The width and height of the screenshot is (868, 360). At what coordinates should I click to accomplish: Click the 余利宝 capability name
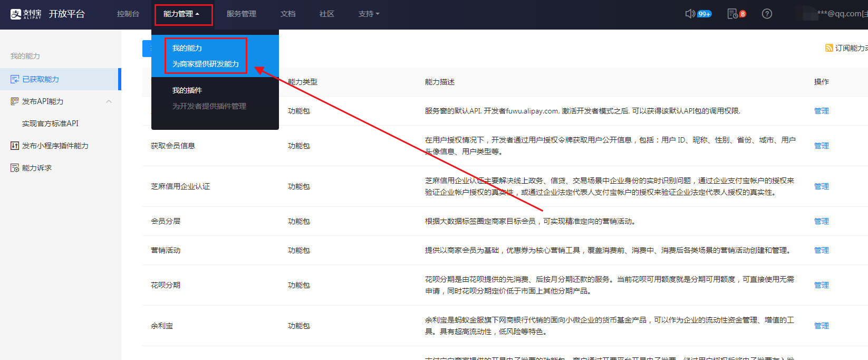point(162,326)
